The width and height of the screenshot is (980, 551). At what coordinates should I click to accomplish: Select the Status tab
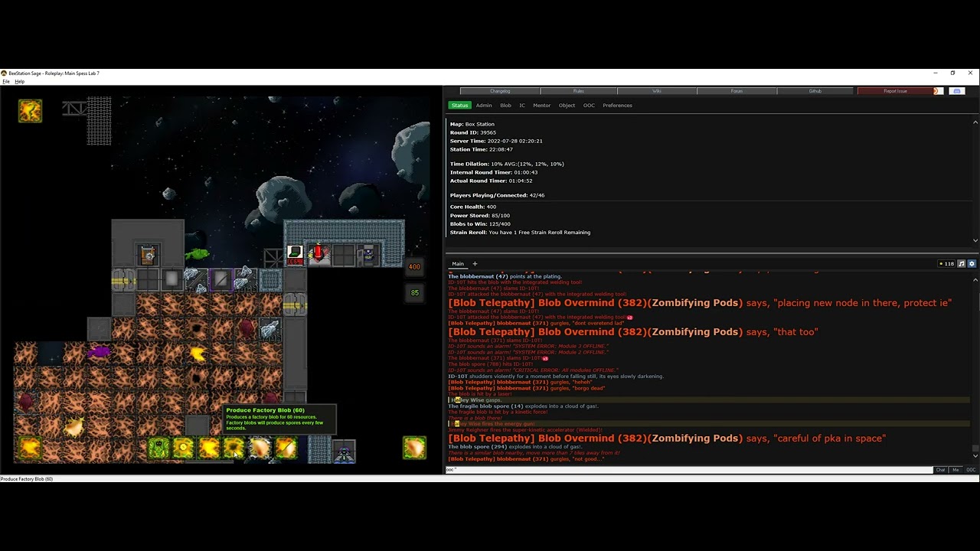coord(459,106)
